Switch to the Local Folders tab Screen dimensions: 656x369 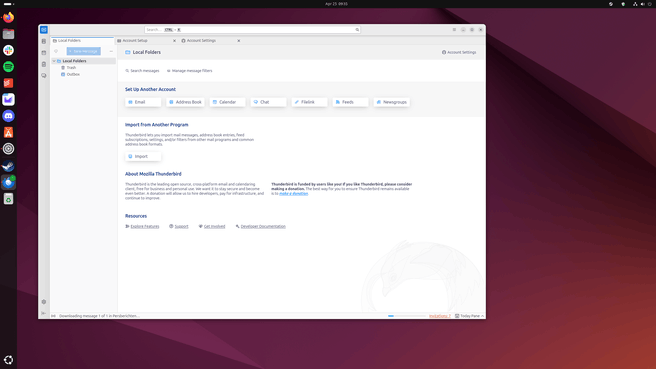pos(82,41)
